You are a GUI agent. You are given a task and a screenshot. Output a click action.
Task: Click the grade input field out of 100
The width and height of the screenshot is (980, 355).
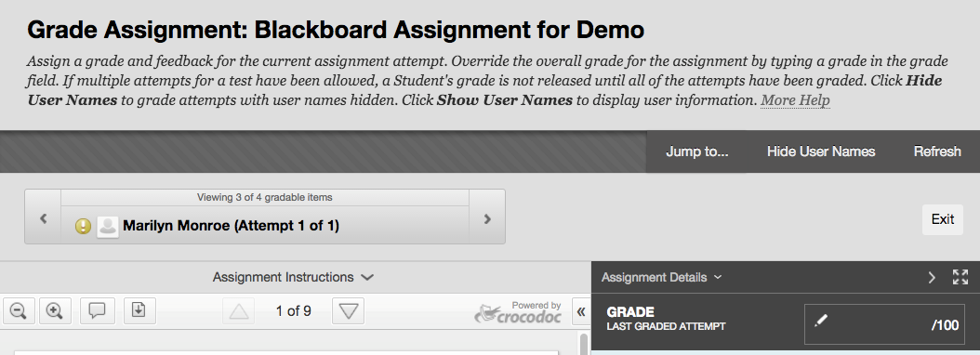884,323
